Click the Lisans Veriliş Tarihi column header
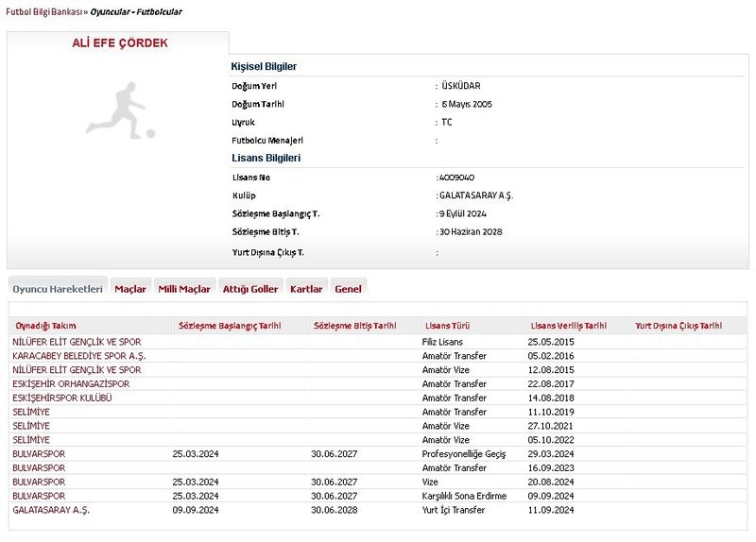 click(x=569, y=326)
